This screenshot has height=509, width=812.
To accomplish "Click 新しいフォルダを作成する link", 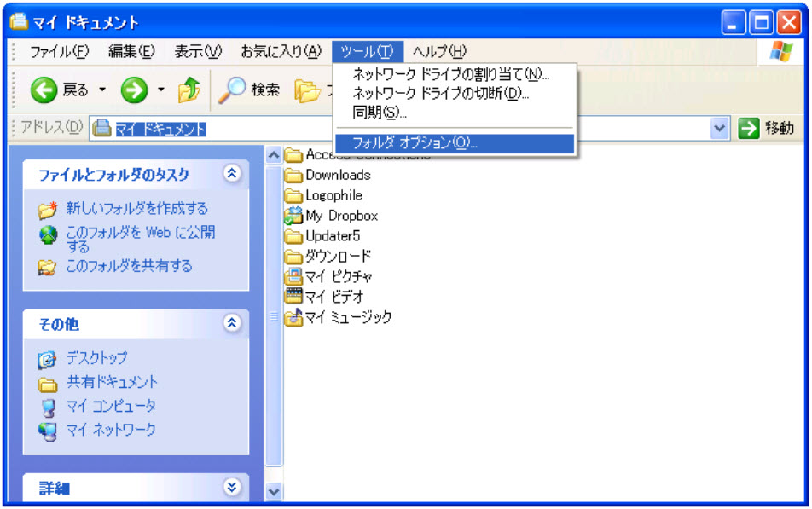I will 136,208.
